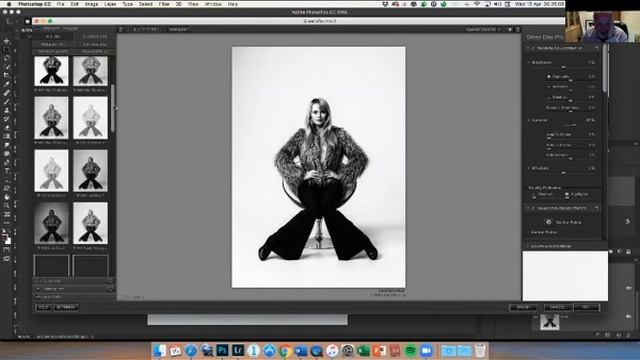Click the Compare button above the preview
Image resolution: width=640 pixels, height=360 pixels.
click(179, 29)
